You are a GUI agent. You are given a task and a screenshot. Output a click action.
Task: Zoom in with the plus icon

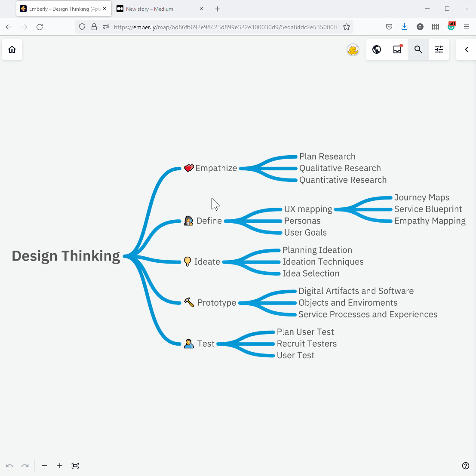[x=60, y=466]
